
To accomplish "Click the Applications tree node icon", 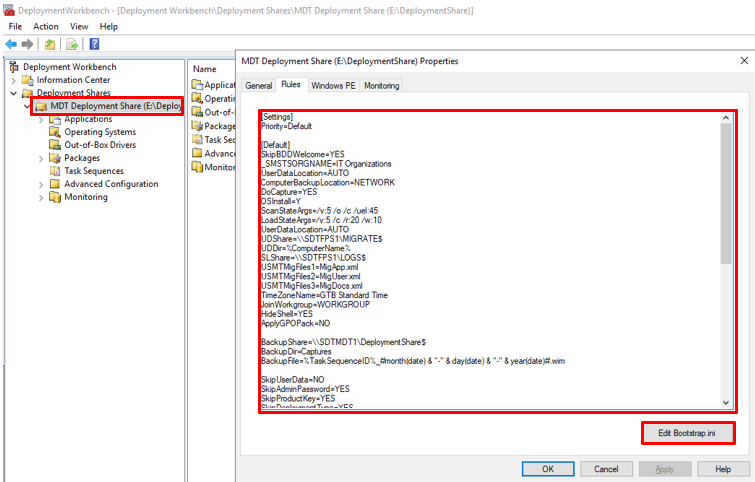I will (x=55, y=119).
